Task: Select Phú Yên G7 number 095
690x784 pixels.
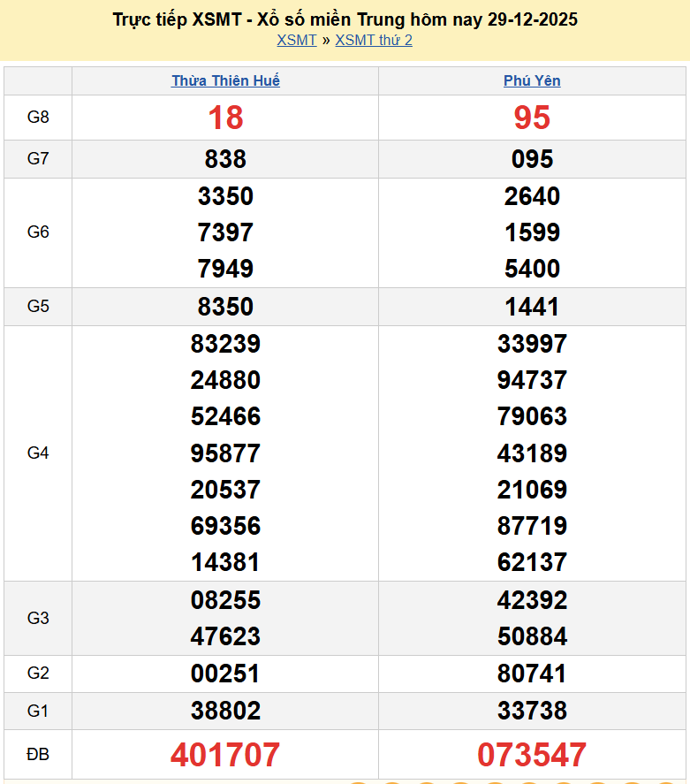Action: click(x=532, y=159)
